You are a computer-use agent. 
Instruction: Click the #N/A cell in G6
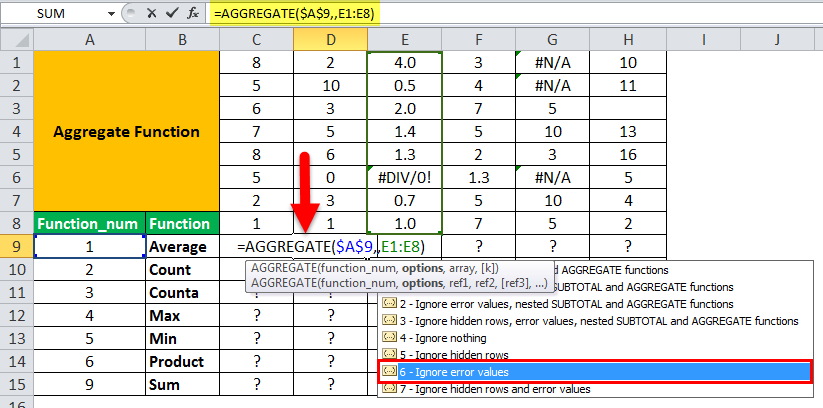pos(553,177)
